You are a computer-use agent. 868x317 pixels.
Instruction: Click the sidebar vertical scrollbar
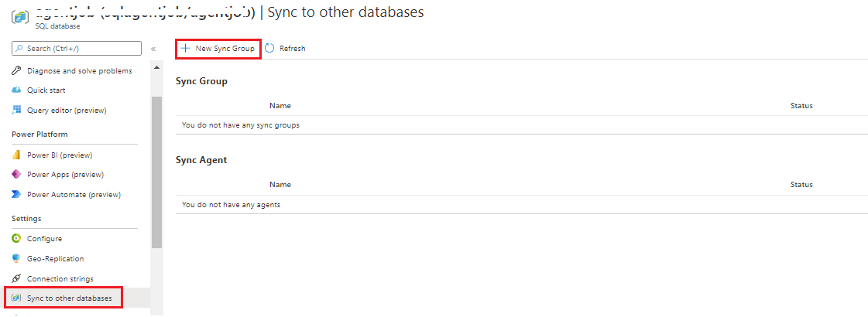tap(157, 170)
